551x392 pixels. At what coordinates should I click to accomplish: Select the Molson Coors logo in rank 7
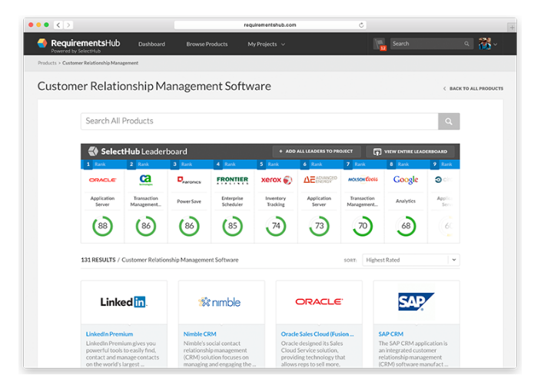(x=363, y=180)
